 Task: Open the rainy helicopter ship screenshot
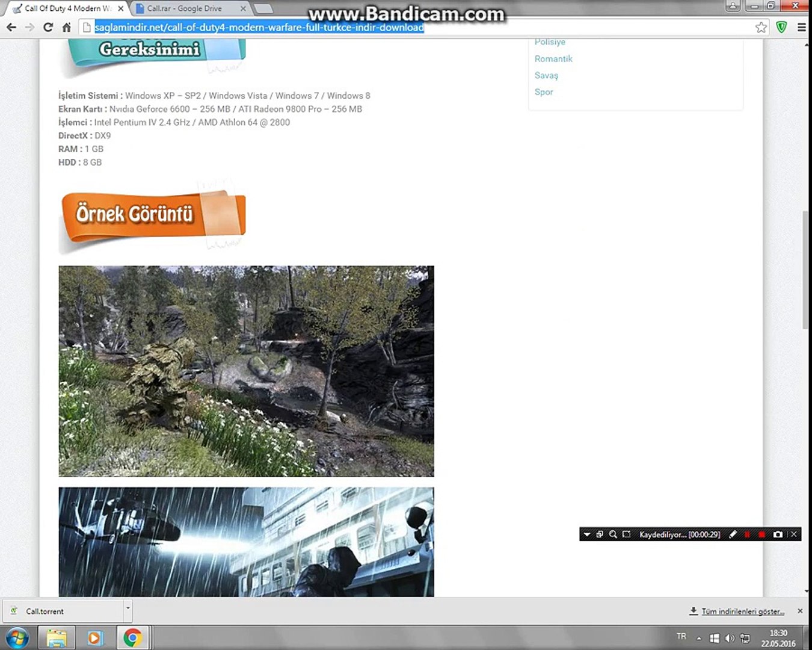246,542
